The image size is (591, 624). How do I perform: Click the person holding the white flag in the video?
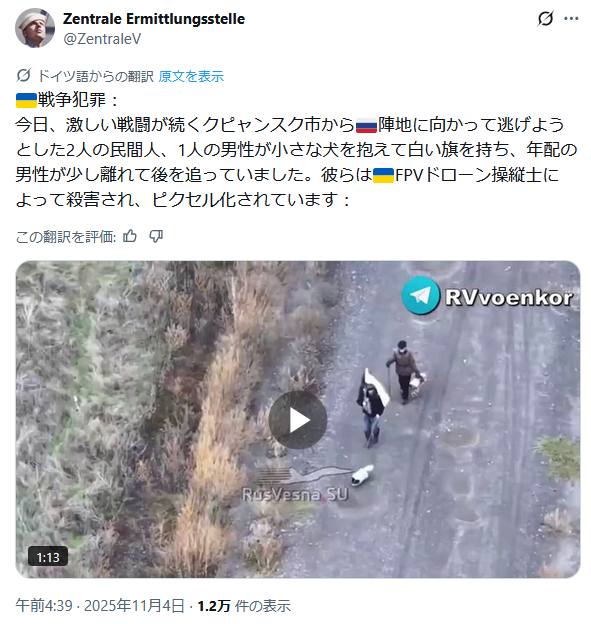[x=372, y=409]
